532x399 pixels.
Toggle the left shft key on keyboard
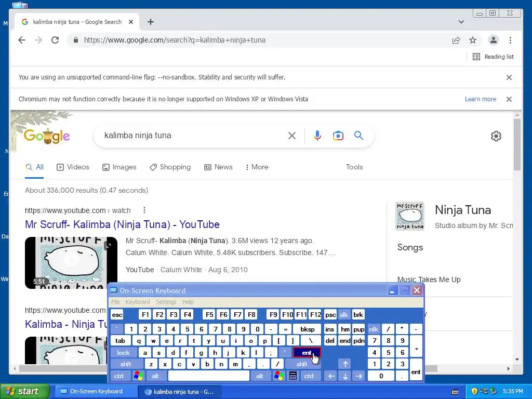click(x=126, y=364)
